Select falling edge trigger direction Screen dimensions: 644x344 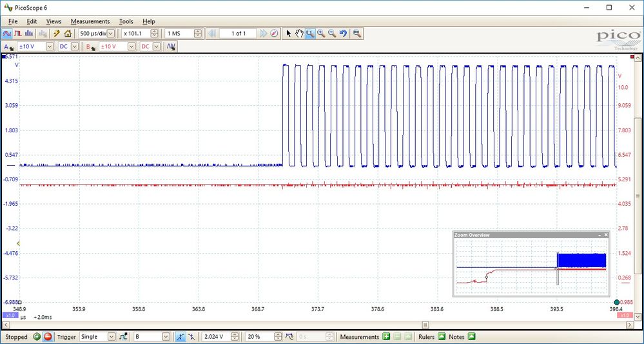pos(193,337)
